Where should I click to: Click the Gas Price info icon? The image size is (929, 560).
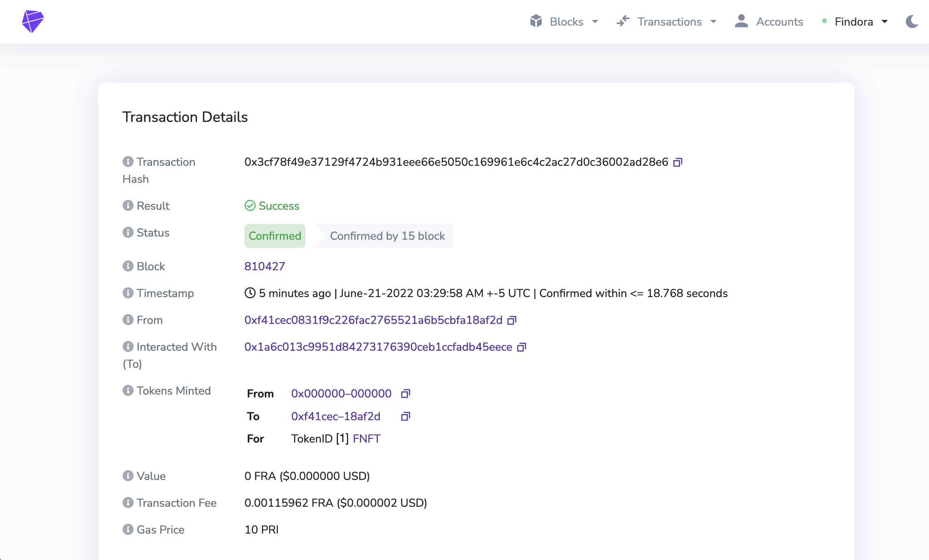click(x=128, y=530)
